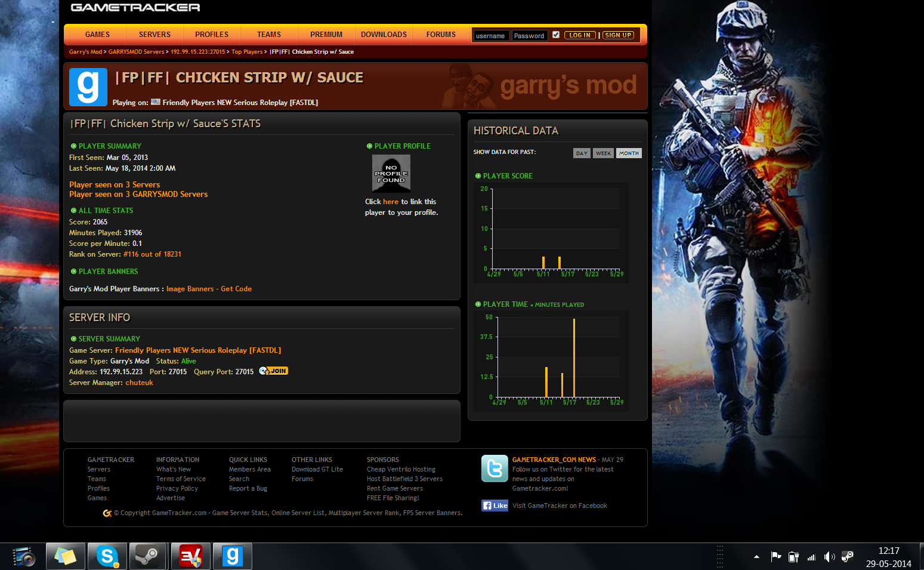The image size is (924, 570).
Task: Click the No Profile Found avatar
Action: click(391, 173)
